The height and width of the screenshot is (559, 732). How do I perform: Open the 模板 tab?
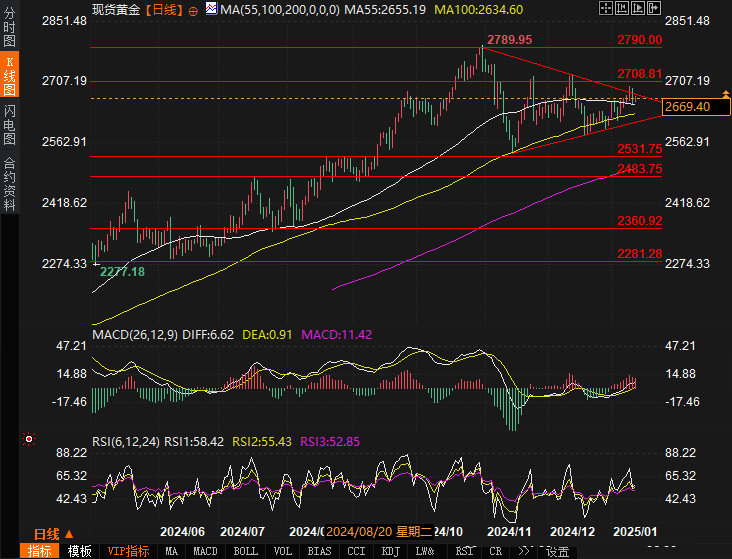coord(80,551)
